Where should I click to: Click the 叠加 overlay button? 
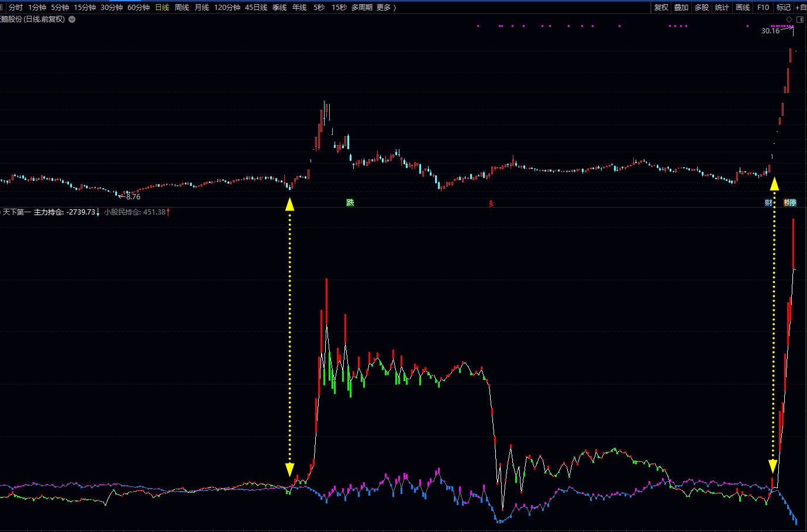point(681,8)
